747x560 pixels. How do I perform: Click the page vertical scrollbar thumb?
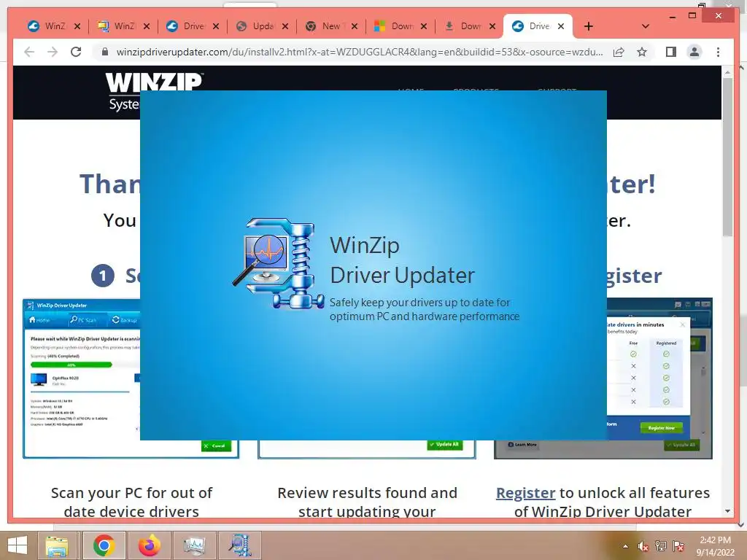tap(727, 157)
